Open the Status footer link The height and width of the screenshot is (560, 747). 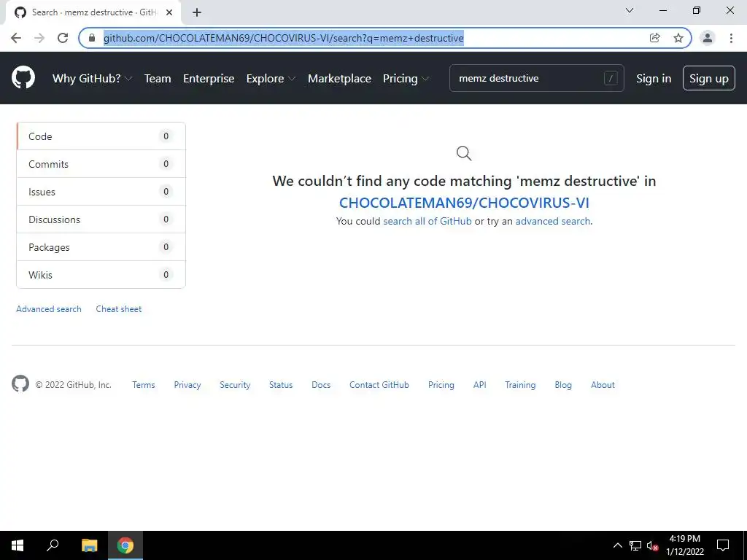[x=281, y=385]
